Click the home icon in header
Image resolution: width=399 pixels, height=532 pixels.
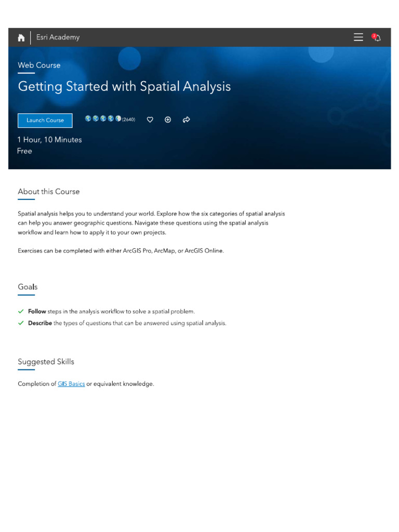pos(21,37)
